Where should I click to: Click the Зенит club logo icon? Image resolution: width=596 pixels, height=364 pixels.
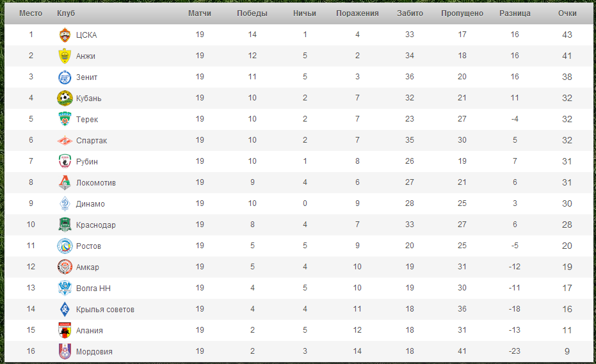coord(64,77)
